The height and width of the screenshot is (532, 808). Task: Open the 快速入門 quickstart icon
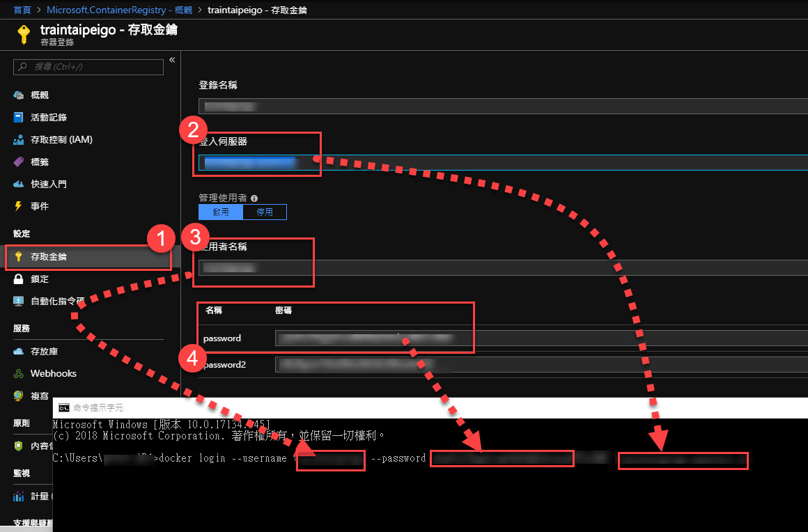pyautogui.click(x=19, y=184)
